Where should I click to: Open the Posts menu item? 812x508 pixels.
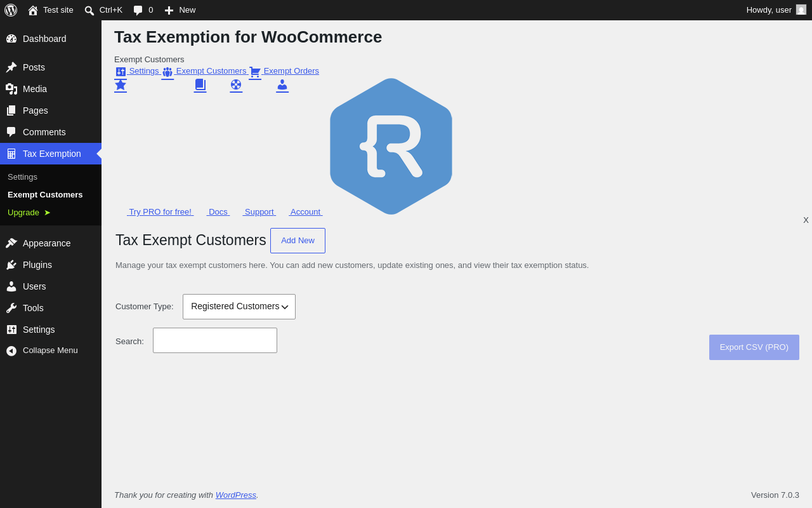click(51, 67)
